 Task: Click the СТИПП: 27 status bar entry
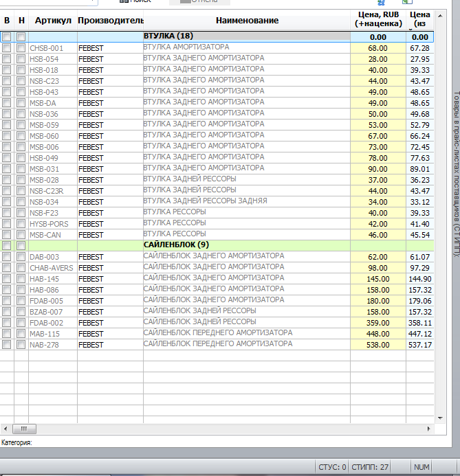coord(370,467)
